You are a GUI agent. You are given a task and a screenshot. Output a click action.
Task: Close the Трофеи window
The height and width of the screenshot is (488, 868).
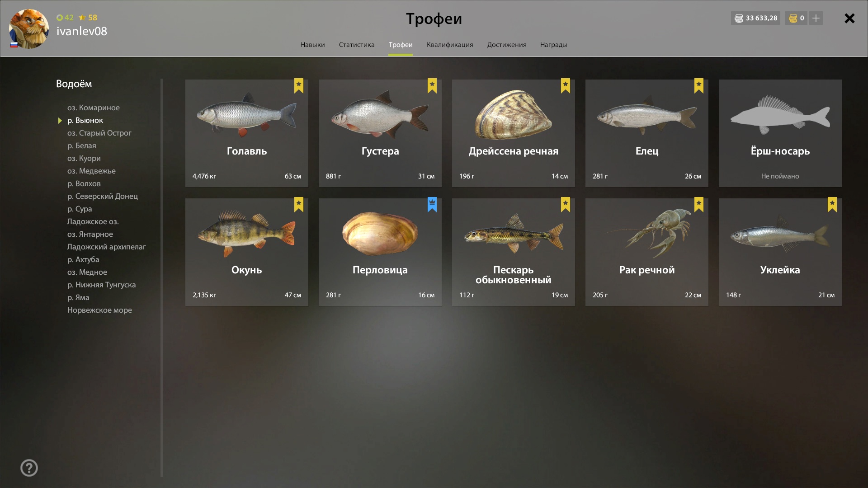click(849, 18)
